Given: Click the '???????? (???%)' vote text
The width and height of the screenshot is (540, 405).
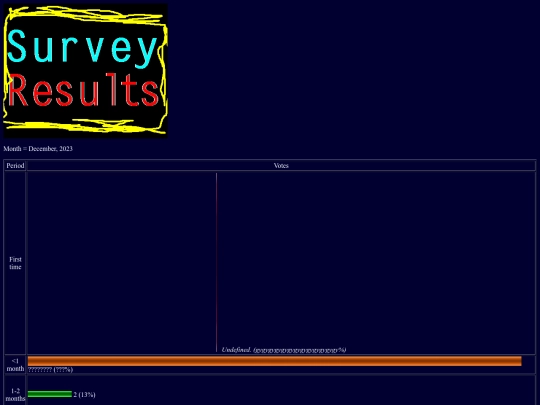Looking at the screenshot, I should click(51, 370).
